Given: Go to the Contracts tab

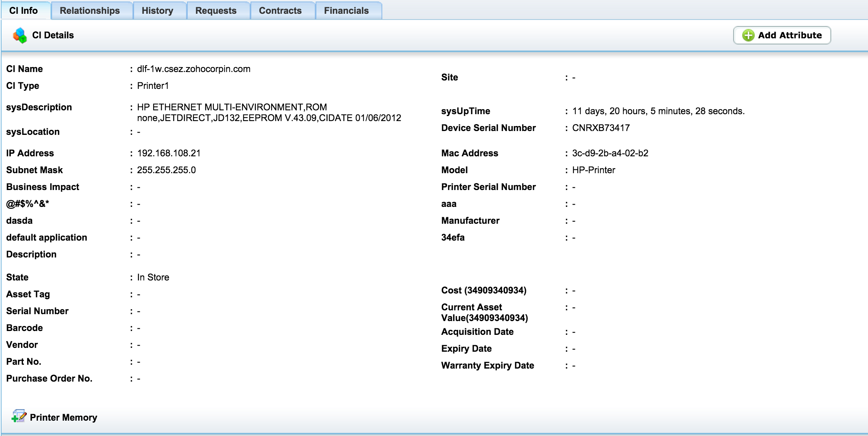Looking at the screenshot, I should [280, 11].
